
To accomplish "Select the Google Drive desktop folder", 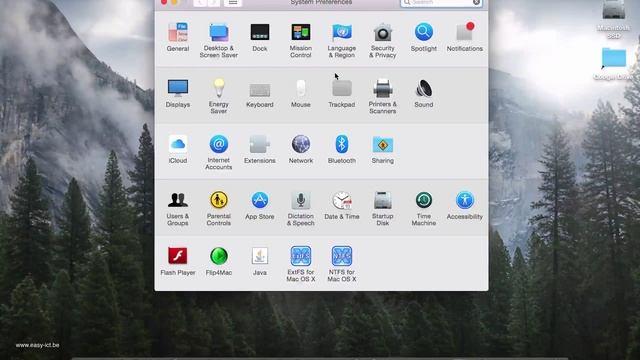I will point(613,63).
